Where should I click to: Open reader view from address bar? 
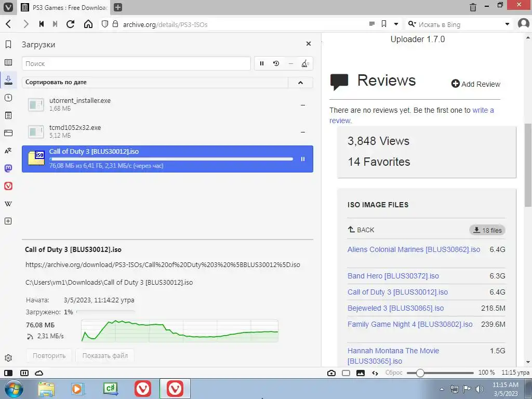coord(372,24)
